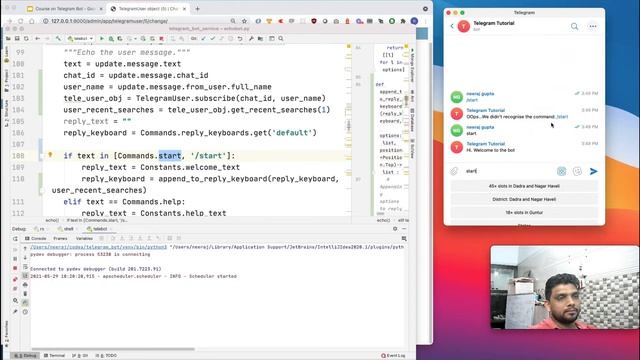
Task: Open Settings wrench icon in IDE toolbar
Action: 251,38
